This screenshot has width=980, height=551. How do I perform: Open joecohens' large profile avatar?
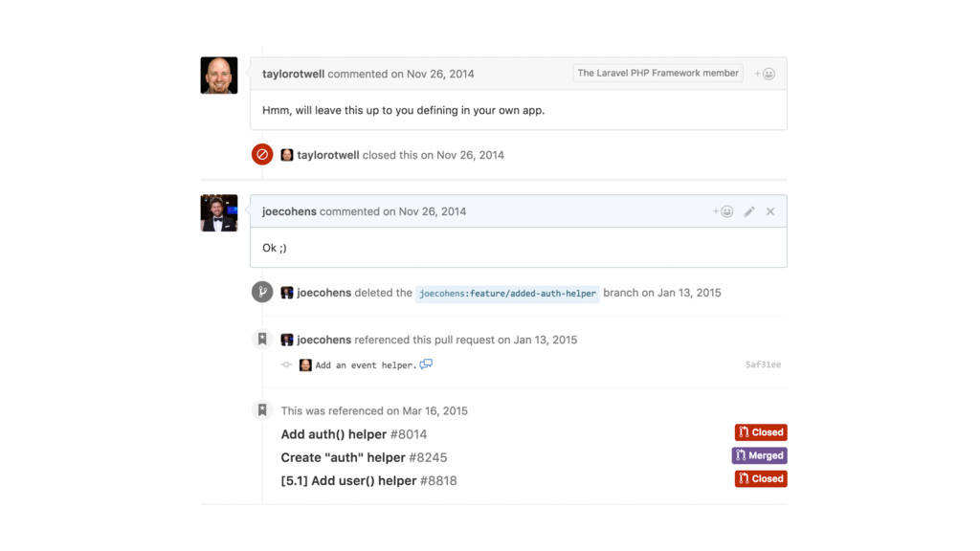pyautogui.click(x=219, y=213)
